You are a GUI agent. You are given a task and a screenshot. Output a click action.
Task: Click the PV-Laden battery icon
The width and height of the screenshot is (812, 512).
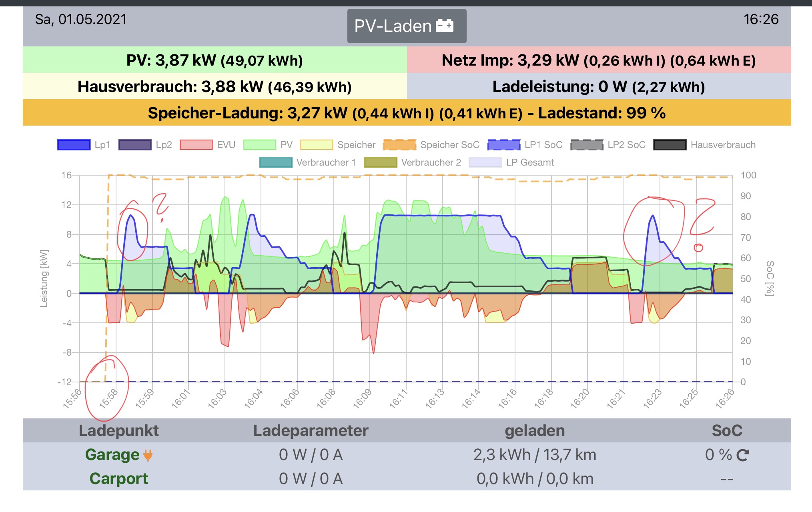pos(444,26)
